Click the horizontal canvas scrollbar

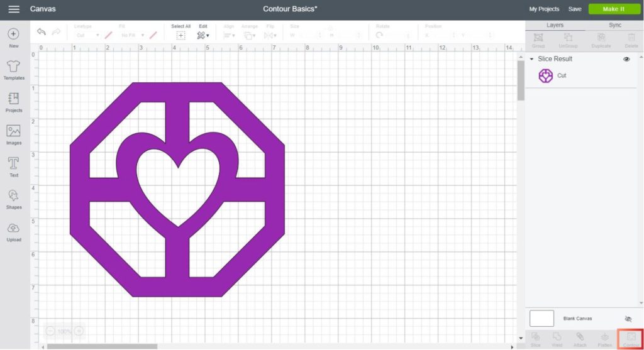click(102, 347)
